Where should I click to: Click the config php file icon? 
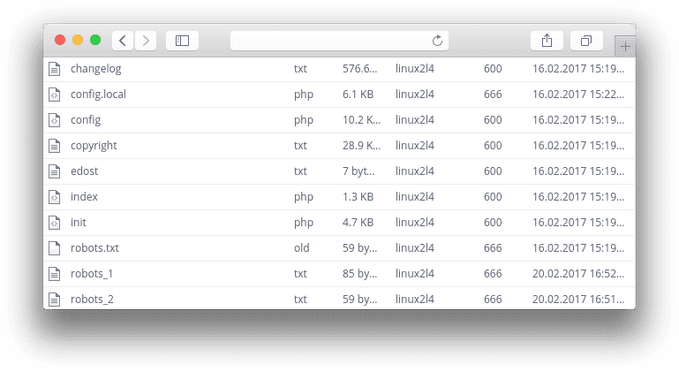click(54, 120)
